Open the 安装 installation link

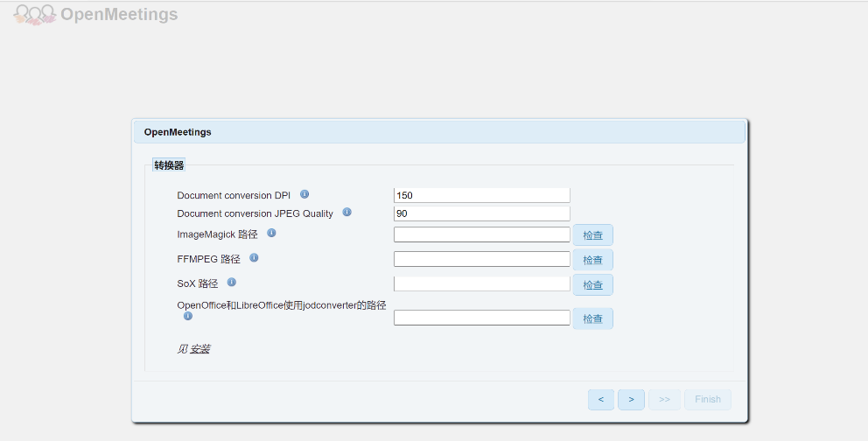(199, 349)
